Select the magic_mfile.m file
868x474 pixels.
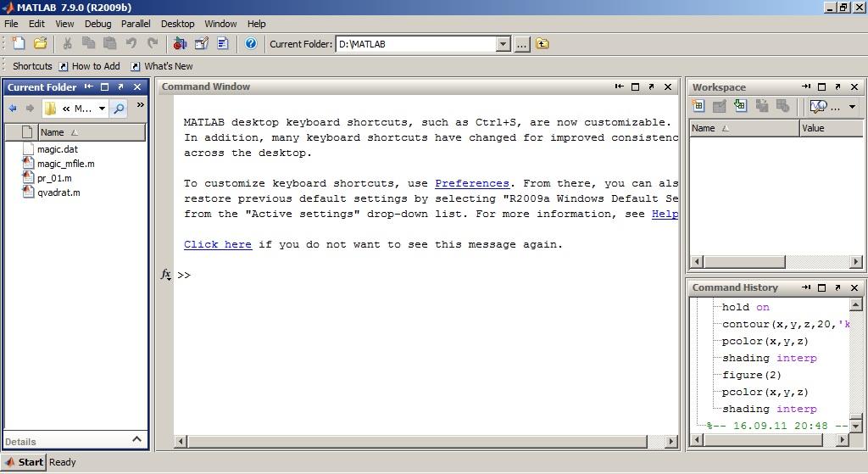tap(65, 164)
